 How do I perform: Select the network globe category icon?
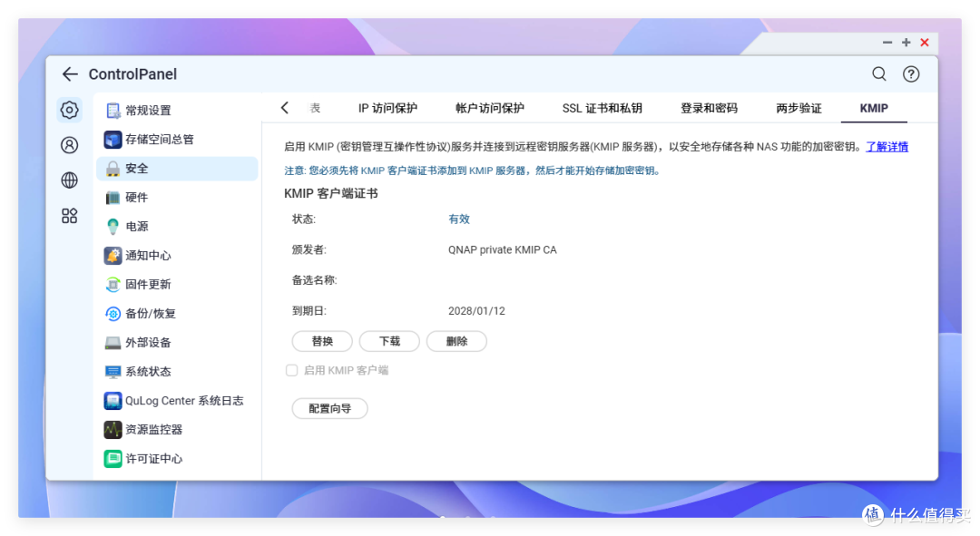pos(69,180)
